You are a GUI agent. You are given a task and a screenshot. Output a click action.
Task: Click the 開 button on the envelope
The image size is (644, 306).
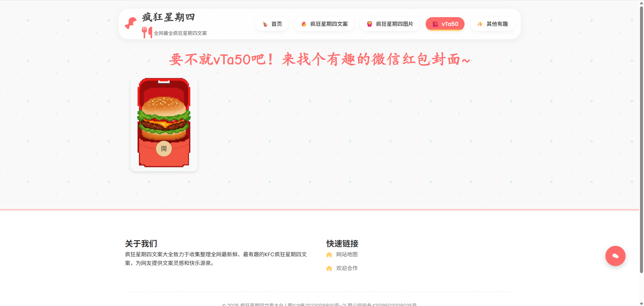coord(164,148)
